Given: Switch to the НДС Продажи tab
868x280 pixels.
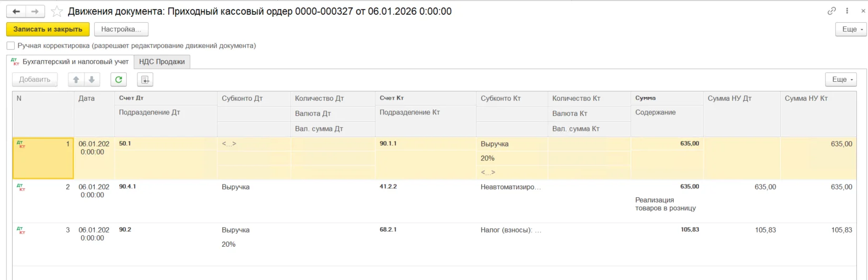Looking at the screenshot, I should pyautogui.click(x=162, y=62).
